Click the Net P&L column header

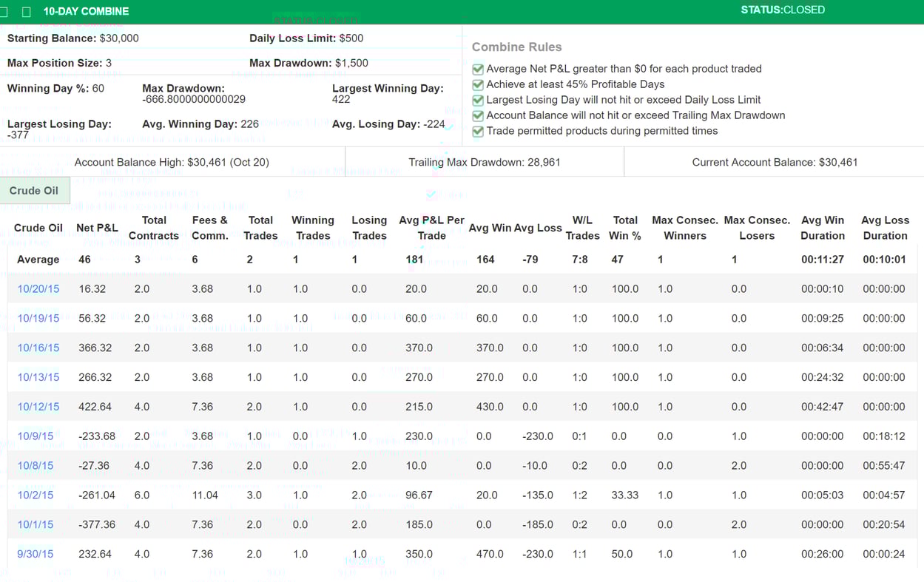[97, 228]
